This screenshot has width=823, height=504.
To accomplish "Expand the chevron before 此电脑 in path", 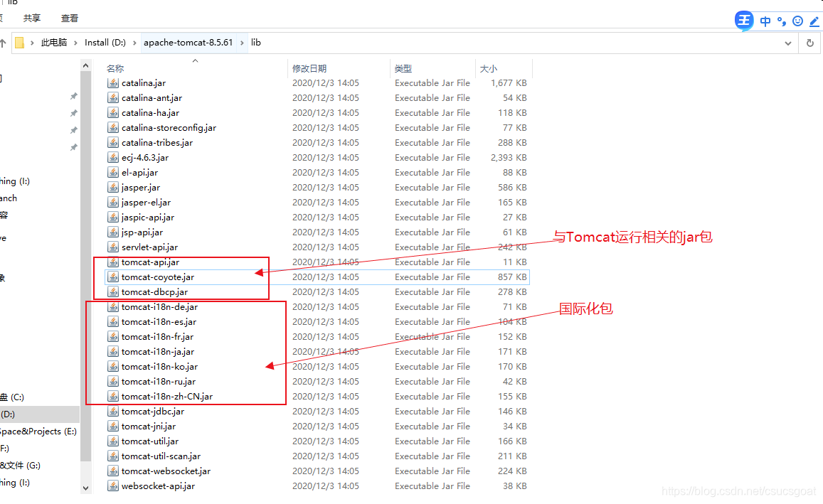I will pos(32,43).
